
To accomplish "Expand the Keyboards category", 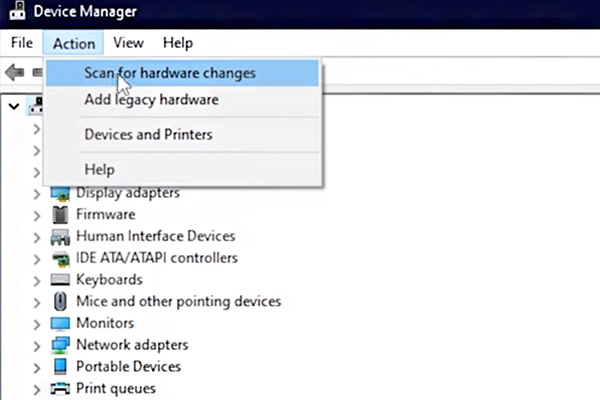I will click(37, 281).
